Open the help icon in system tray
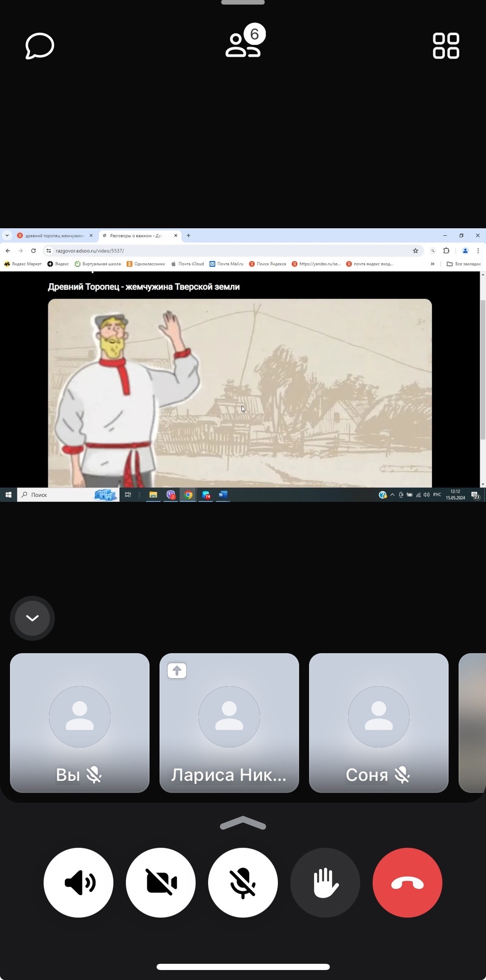The height and width of the screenshot is (980, 486). 382,495
